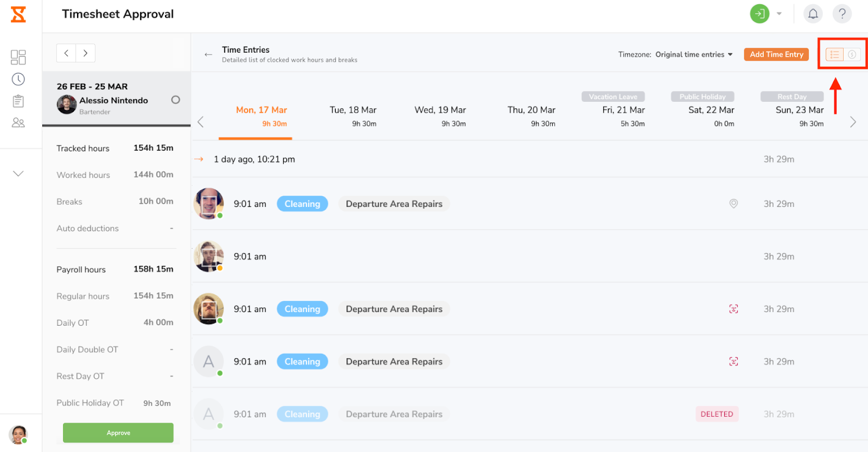Click the first time entry face photo
Screen dimensions: 868x452
coord(209,203)
